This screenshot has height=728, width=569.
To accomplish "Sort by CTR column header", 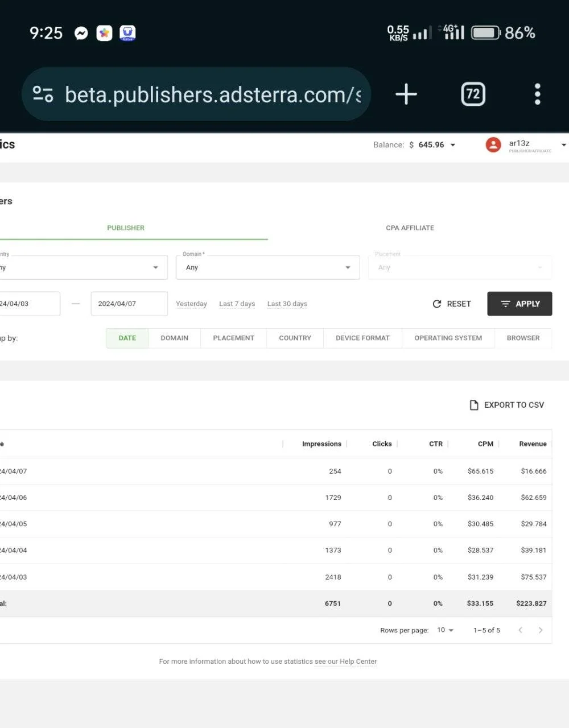I will (x=436, y=444).
